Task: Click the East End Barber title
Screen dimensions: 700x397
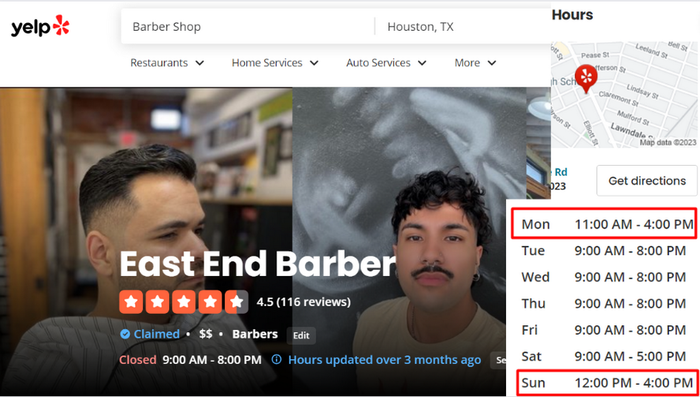Action: pyautogui.click(x=258, y=263)
